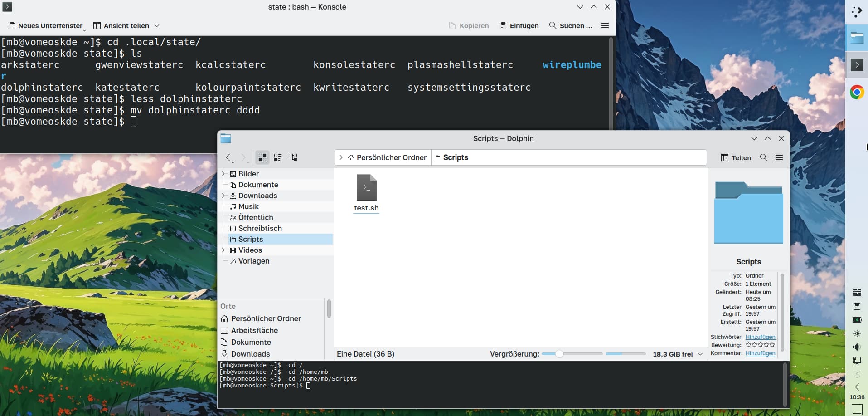Expand the Videos folder tree node
The width and height of the screenshot is (868, 416).
coord(223,250)
